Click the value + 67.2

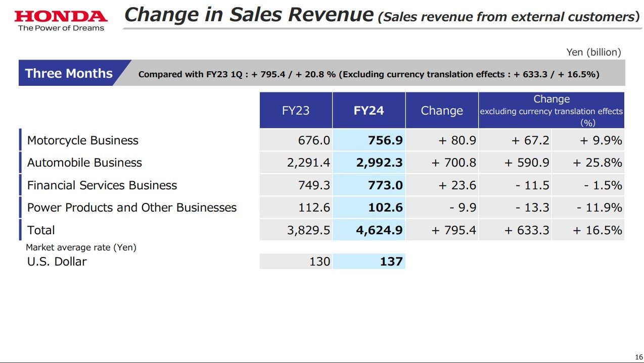click(530, 140)
